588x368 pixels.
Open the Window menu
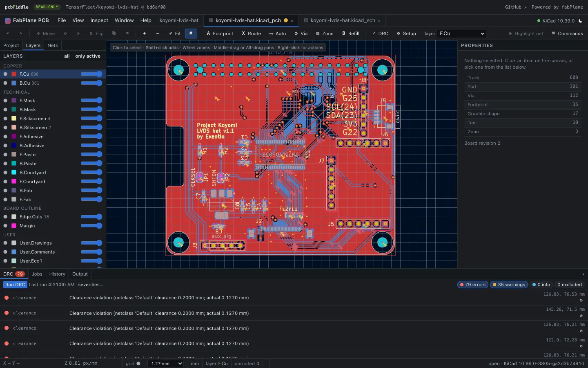tap(124, 20)
